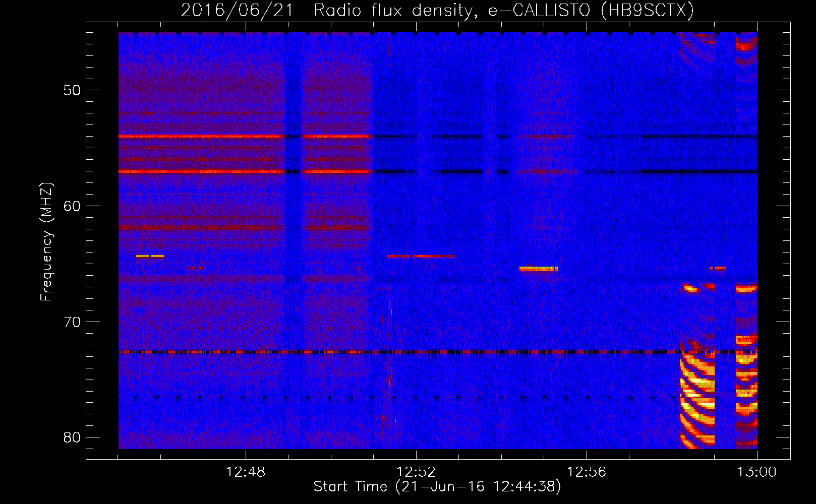This screenshot has height=504, width=816.
Task: Click the '50' frequency axis label
Action: pos(72,90)
